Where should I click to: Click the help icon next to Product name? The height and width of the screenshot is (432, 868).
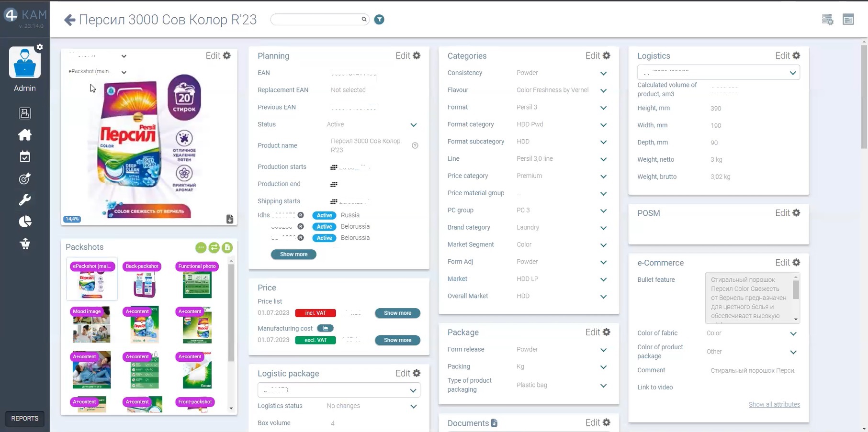[415, 145]
